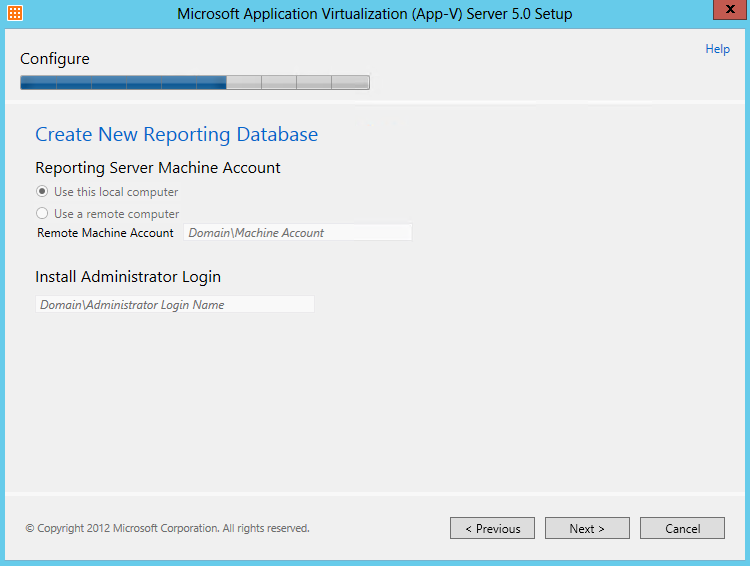Click the Configure progress bar

[195, 82]
